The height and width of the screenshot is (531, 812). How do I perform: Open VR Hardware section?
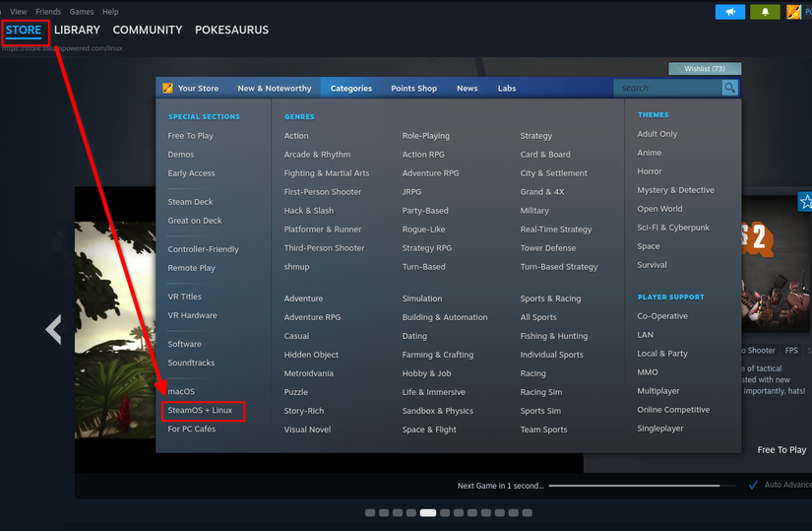coord(192,315)
